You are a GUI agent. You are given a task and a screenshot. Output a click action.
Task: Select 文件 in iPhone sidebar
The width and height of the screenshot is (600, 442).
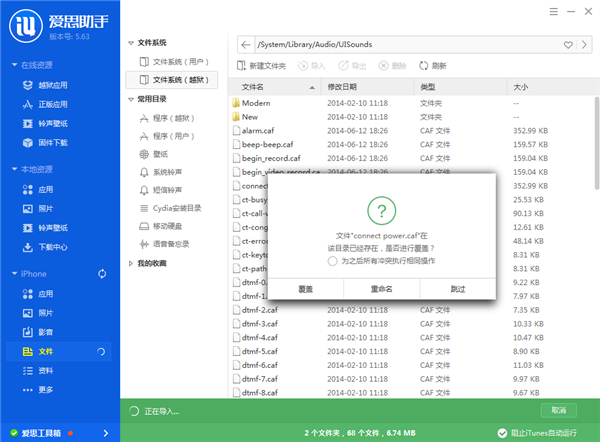59,351
